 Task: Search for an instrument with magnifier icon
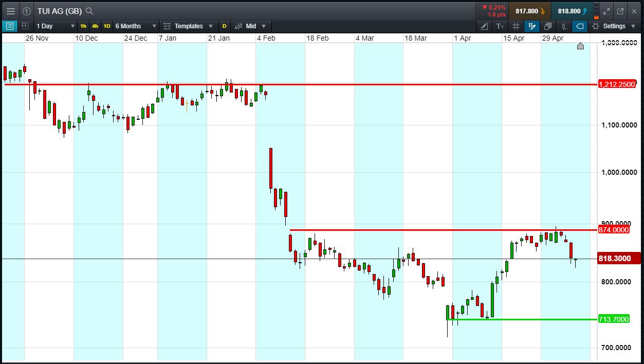pos(89,11)
